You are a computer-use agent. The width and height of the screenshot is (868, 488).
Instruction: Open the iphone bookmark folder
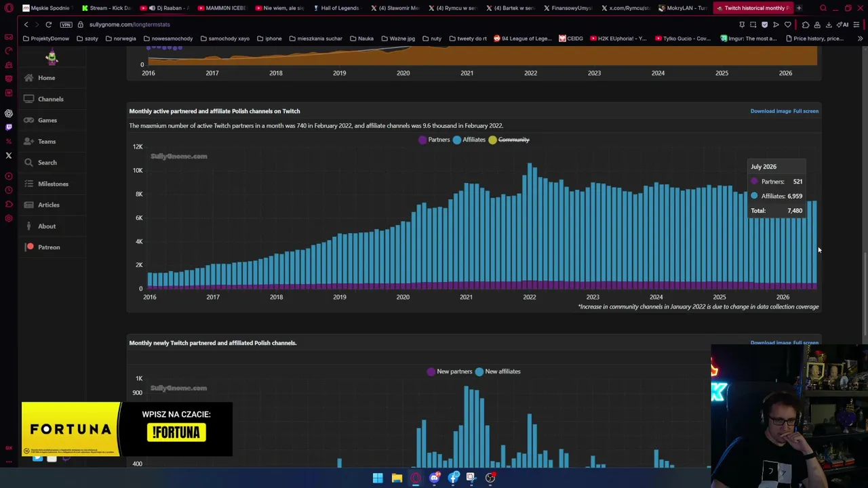pos(269,39)
